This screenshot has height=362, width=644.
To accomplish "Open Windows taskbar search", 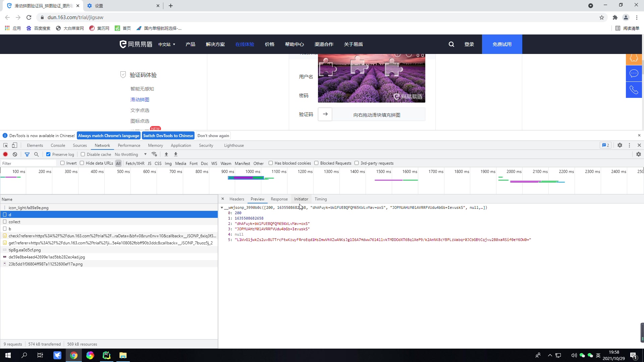I will click(x=24, y=355).
